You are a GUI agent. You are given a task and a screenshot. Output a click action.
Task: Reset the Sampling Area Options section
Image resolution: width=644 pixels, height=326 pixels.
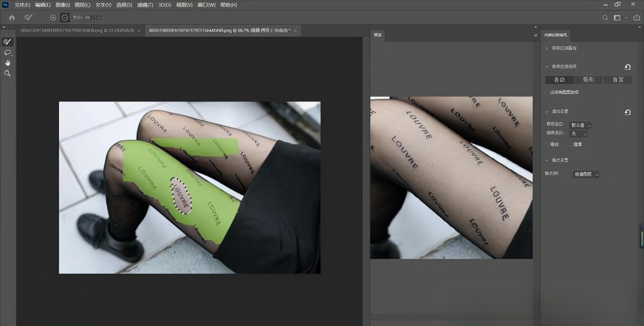pos(627,67)
